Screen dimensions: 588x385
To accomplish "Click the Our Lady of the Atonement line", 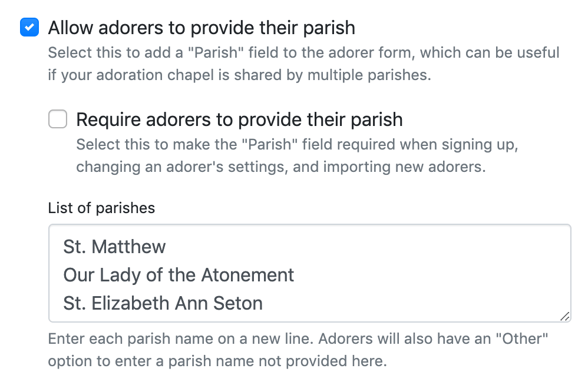I will 179,275.
